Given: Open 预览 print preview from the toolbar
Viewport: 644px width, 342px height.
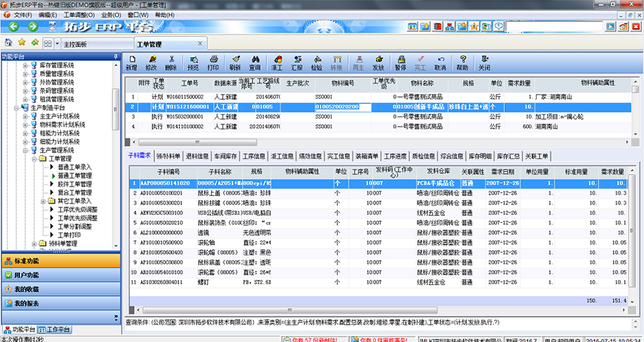Looking at the screenshot, I should pos(193,63).
